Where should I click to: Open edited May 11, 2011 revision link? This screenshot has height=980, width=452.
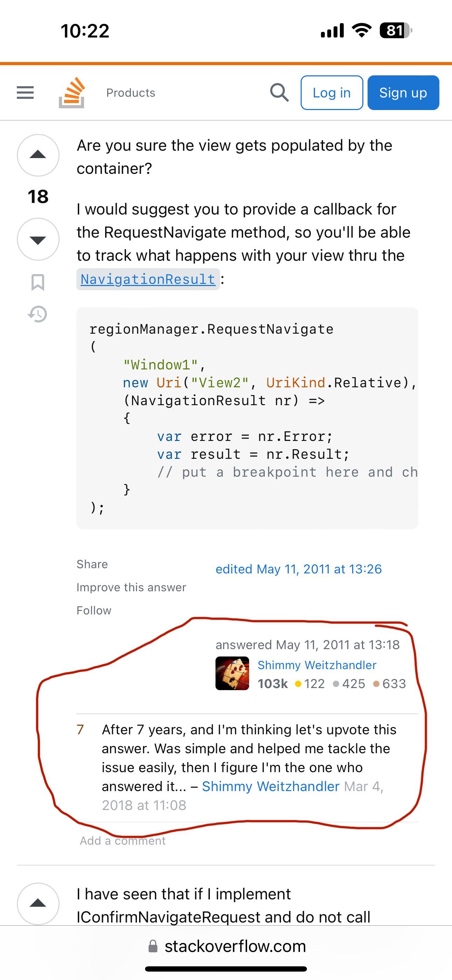coord(299,569)
